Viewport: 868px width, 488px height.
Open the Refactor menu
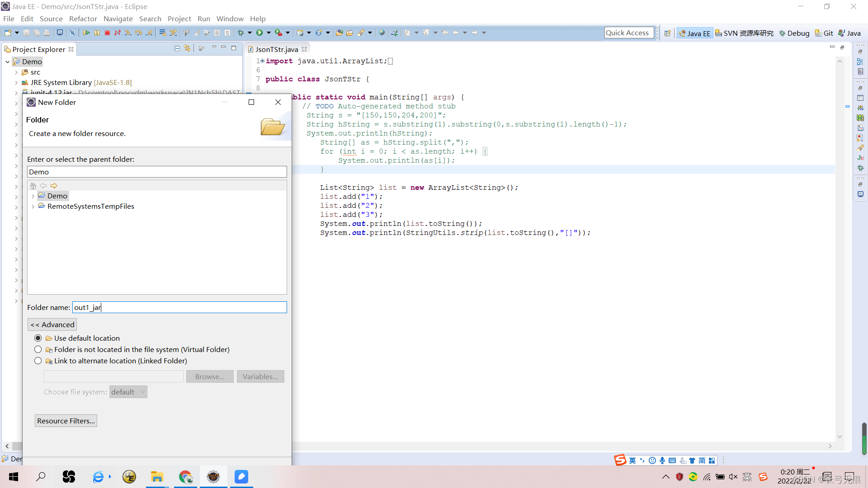(x=83, y=19)
